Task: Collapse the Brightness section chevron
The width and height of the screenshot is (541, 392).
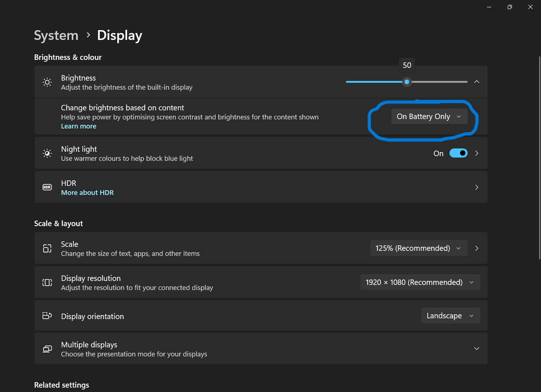Action: point(477,82)
